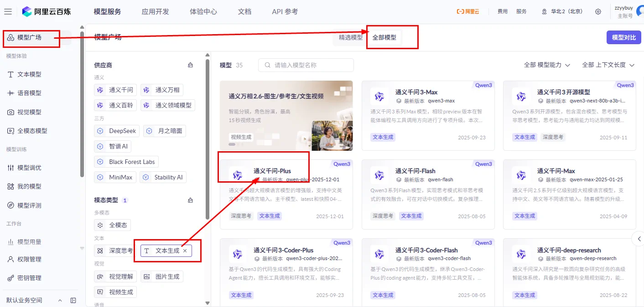Select the 图片生成 modality filter

[161, 276]
